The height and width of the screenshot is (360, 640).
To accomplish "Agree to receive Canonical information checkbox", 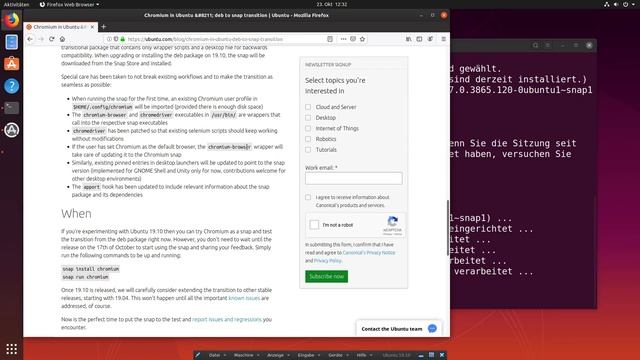I will click(308, 197).
